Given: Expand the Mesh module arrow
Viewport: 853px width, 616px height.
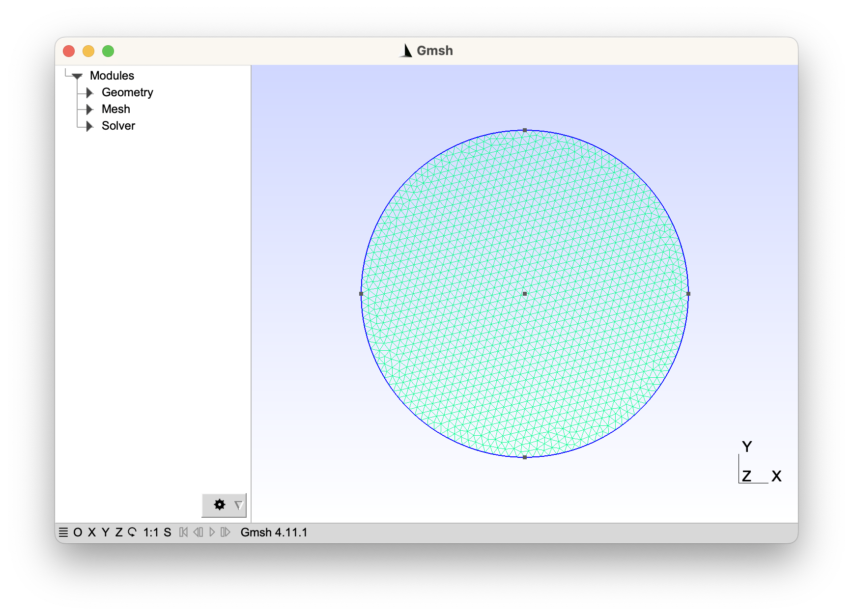Looking at the screenshot, I should tap(89, 110).
